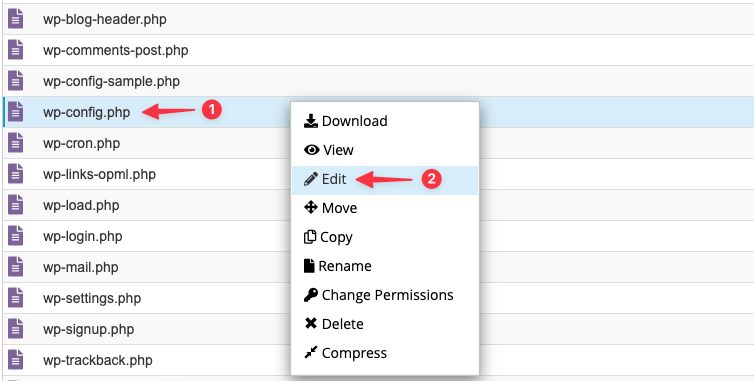Click the pencil icon next to Edit
The width and height of the screenshot is (754, 381).
(311, 179)
